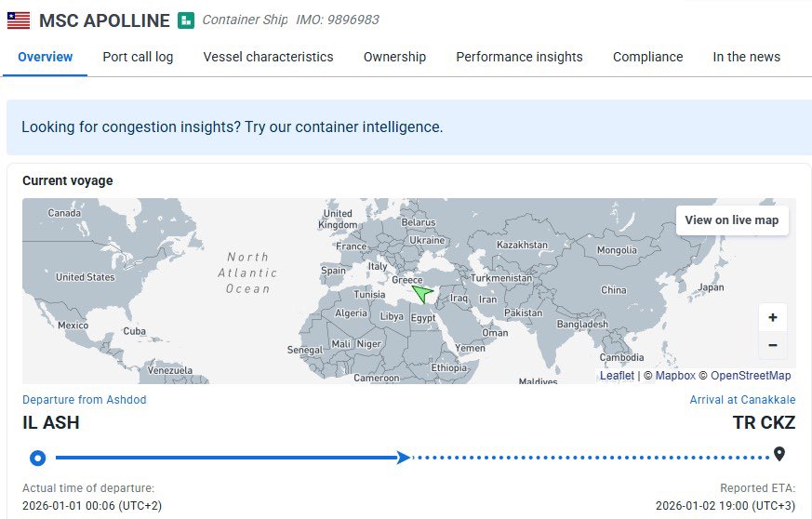Viewport: 812px width, 519px height.
Task: Click the green vessel badge icon next to MSC APOLLINE
Action: [x=186, y=20]
